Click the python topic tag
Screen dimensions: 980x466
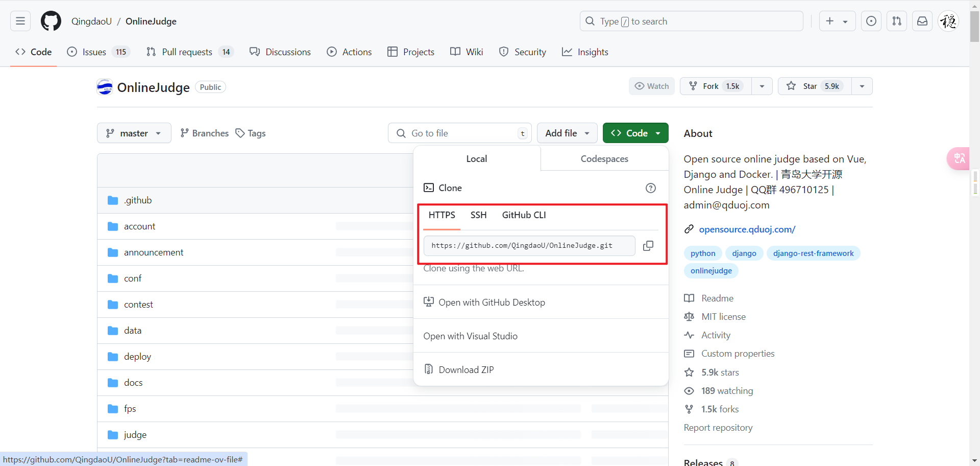pyautogui.click(x=703, y=253)
